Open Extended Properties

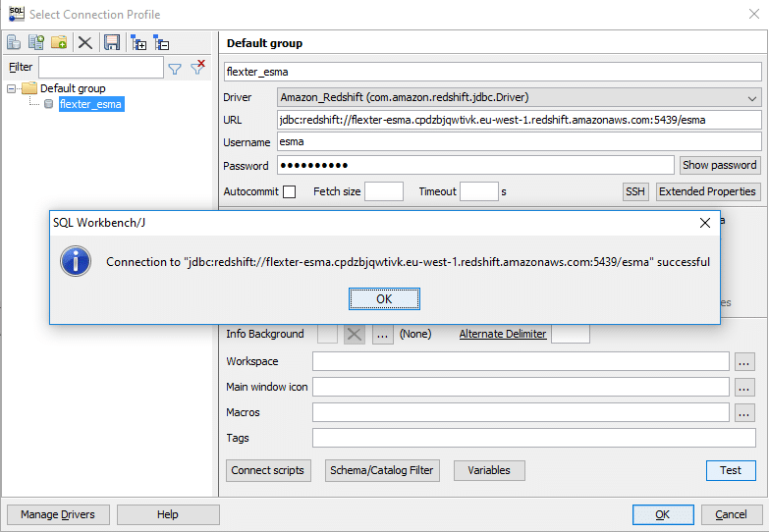[x=707, y=191]
